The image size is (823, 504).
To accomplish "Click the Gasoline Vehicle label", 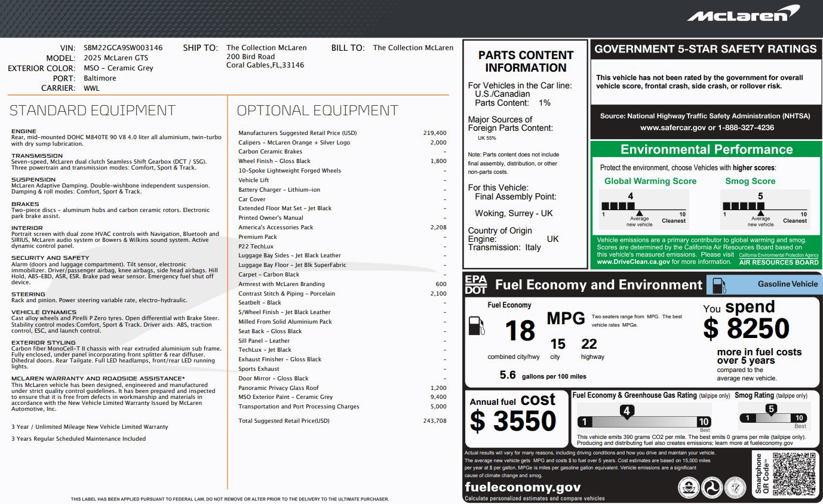I will [787, 284].
